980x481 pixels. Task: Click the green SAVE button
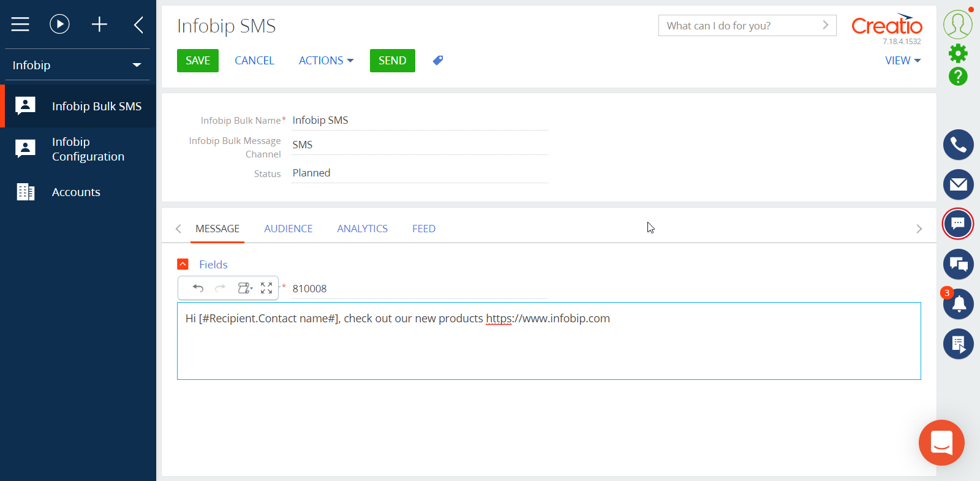coord(198,61)
